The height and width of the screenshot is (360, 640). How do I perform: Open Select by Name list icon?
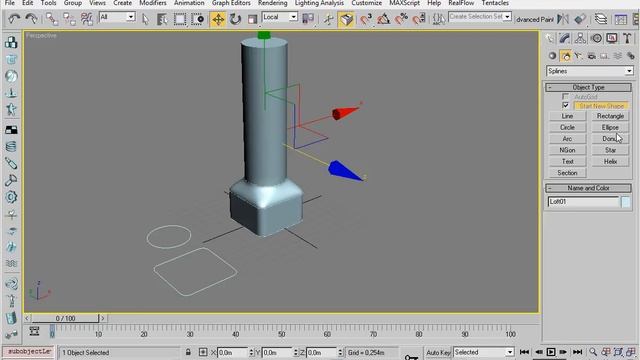pyautogui.click(x=162, y=19)
